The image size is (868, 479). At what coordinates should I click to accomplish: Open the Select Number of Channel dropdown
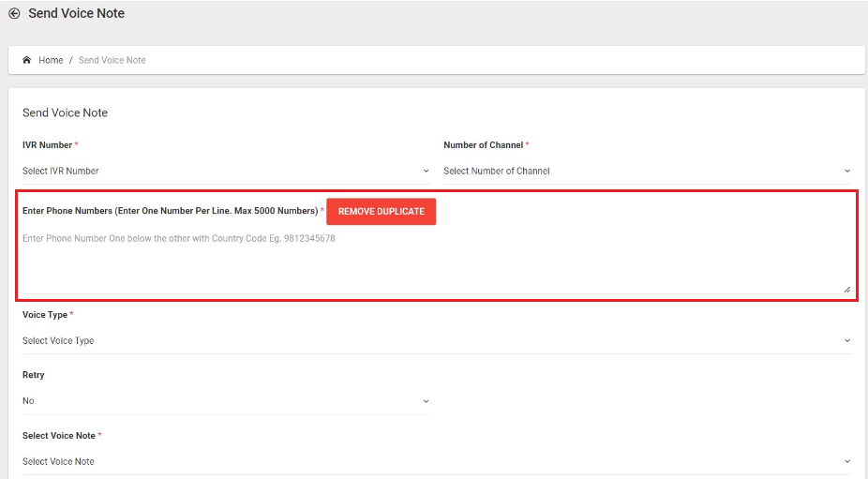coord(647,172)
